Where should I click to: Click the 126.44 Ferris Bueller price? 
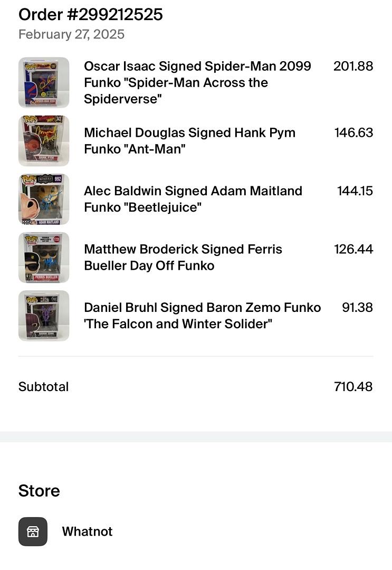click(353, 249)
